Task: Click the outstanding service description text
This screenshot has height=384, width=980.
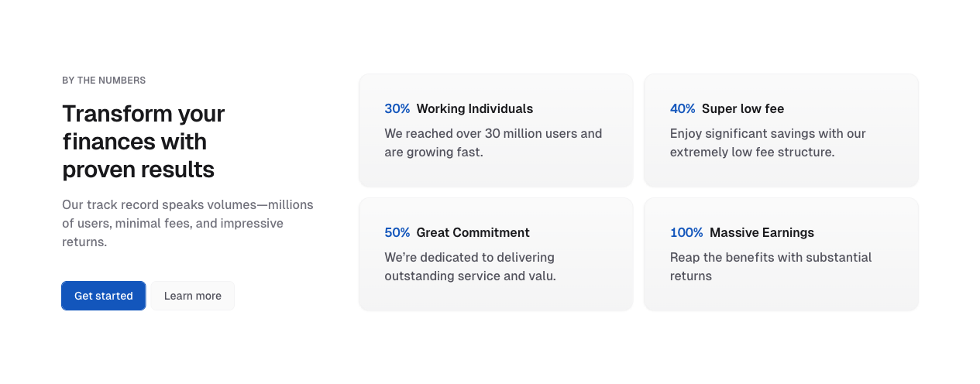Action: click(470, 266)
